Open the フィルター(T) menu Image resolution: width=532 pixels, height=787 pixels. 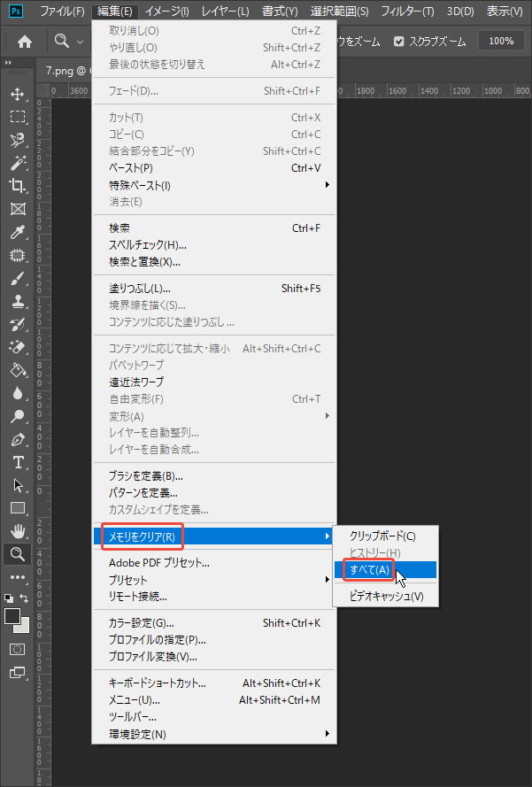coord(407,11)
